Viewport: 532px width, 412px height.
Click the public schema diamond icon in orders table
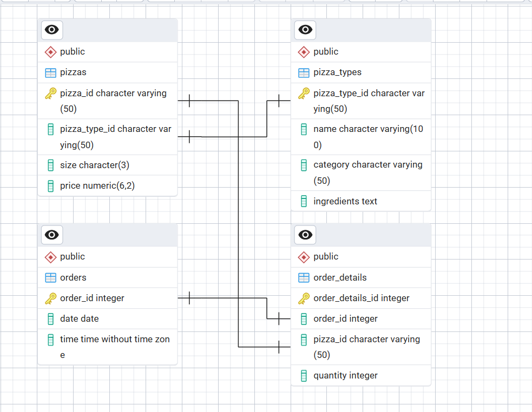click(50, 257)
